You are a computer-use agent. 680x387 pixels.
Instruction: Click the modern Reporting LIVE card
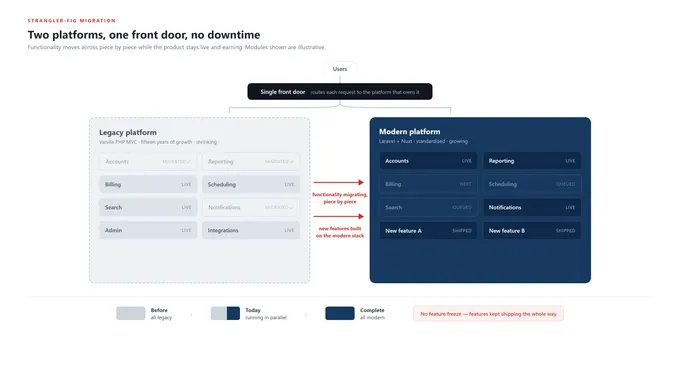532,161
